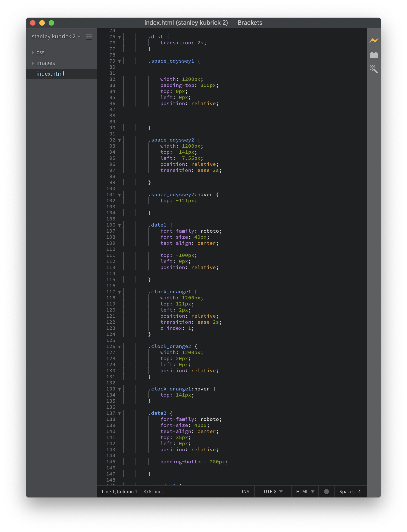
Task: Click the 376 Lines count in the status bar
Action: 153,491
